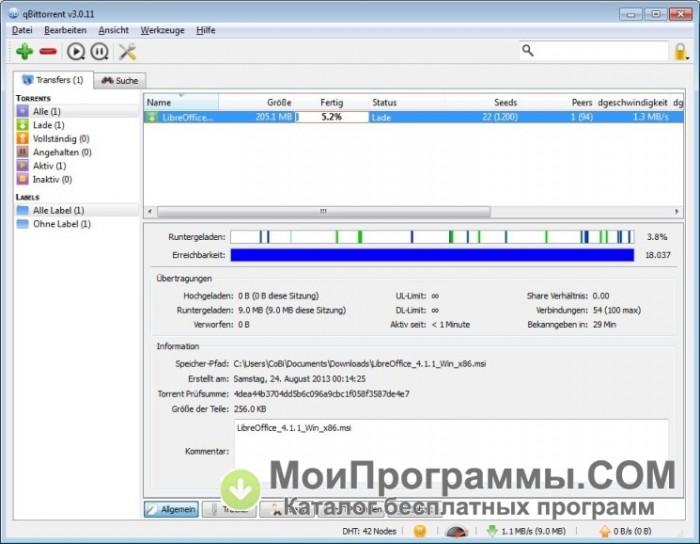This screenshot has width=700, height=544.
Task: Select the LibreOffice torrent row by its name
Action: tap(187, 117)
